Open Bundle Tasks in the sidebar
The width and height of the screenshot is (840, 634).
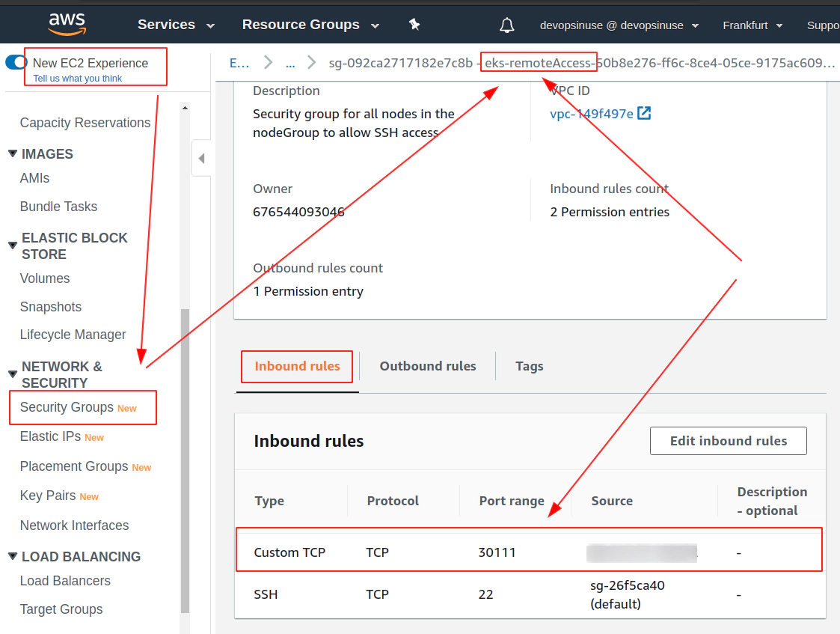click(x=58, y=207)
